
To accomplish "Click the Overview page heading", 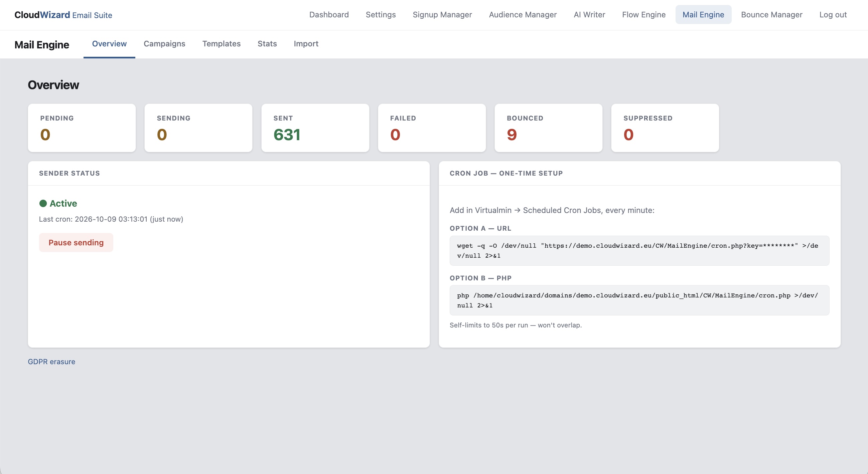I will coord(53,85).
